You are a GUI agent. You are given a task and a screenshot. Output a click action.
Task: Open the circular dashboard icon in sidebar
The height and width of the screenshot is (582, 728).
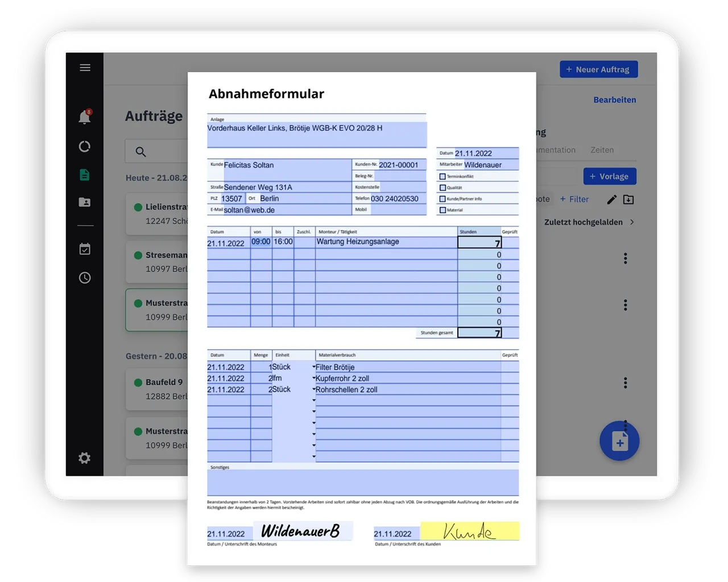click(x=85, y=147)
